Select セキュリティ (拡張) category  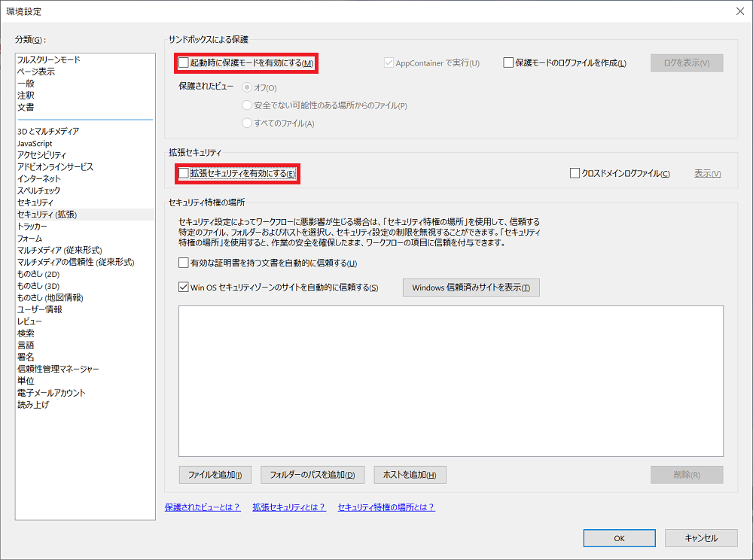[x=47, y=215]
